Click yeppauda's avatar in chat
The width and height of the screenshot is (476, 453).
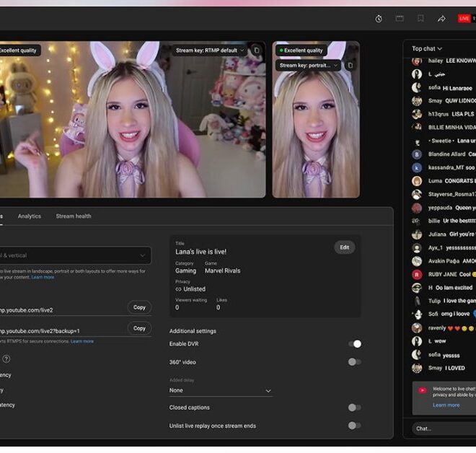click(x=417, y=208)
